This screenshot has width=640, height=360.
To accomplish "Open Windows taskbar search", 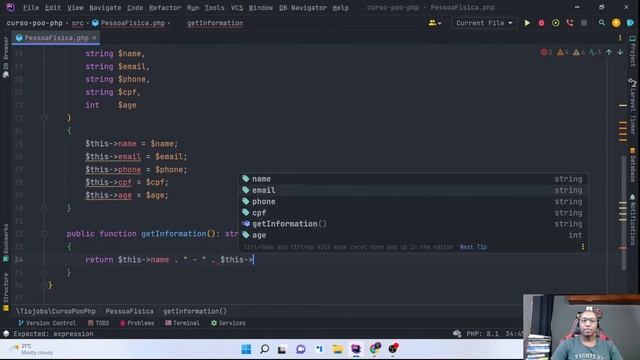I will [264, 349].
